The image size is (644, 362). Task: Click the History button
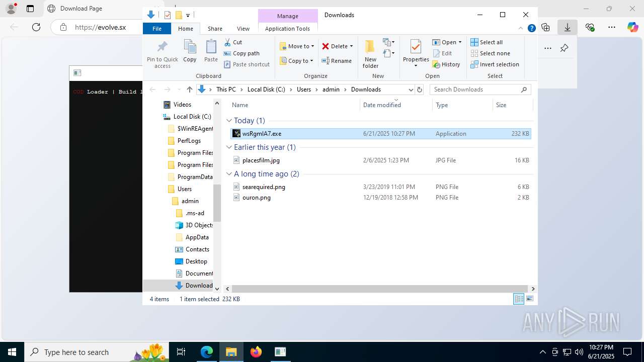[446, 64]
